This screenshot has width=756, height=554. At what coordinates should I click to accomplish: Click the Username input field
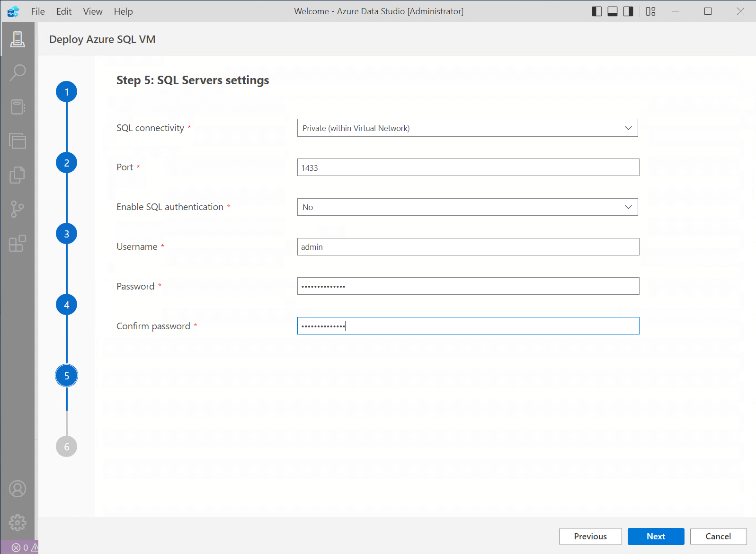point(468,247)
